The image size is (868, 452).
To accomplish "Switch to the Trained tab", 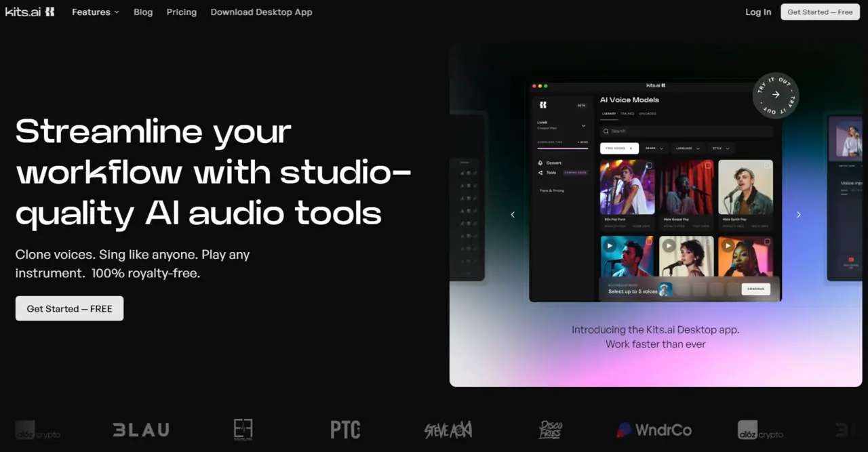I will [x=627, y=114].
